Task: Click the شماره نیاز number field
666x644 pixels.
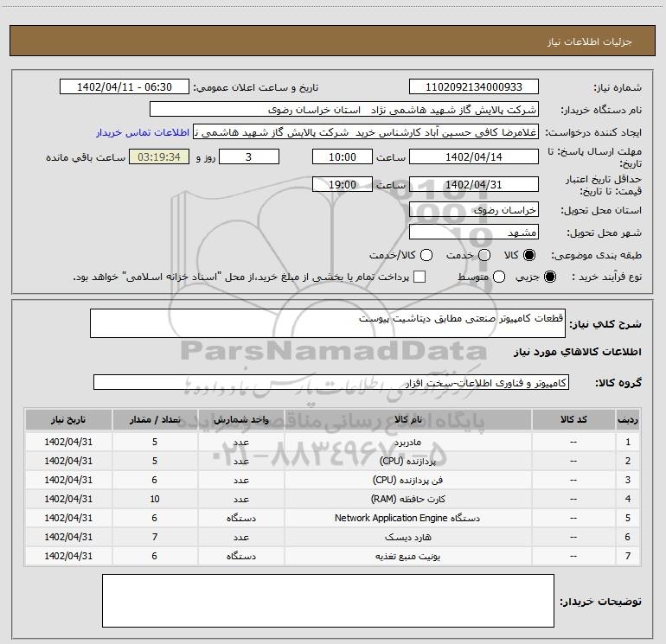Action: point(474,87)
